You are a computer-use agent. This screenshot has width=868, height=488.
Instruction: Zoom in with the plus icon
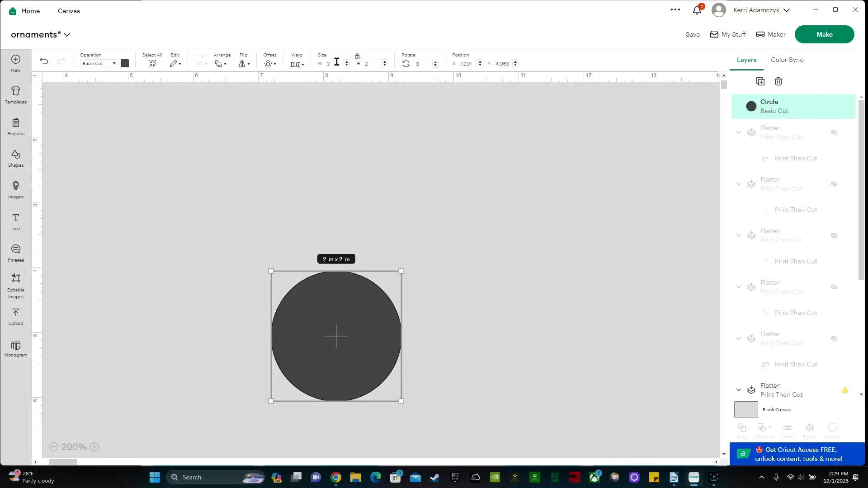94,447
